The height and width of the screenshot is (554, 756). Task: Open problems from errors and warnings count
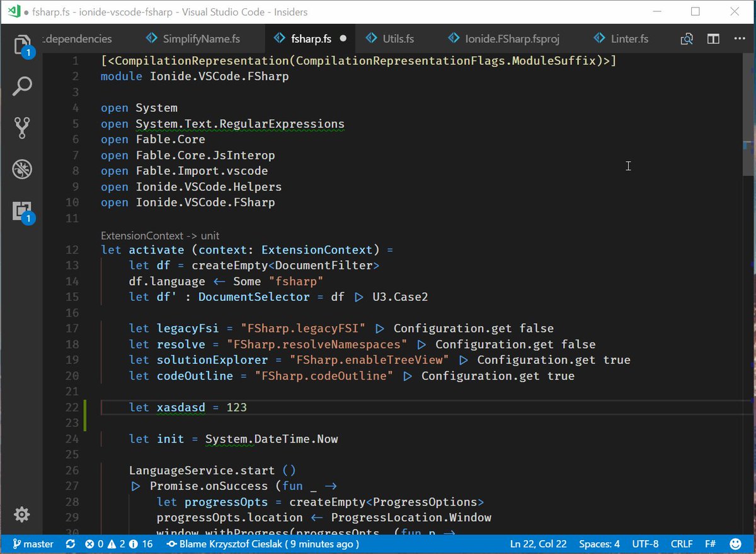coord(118,543)
